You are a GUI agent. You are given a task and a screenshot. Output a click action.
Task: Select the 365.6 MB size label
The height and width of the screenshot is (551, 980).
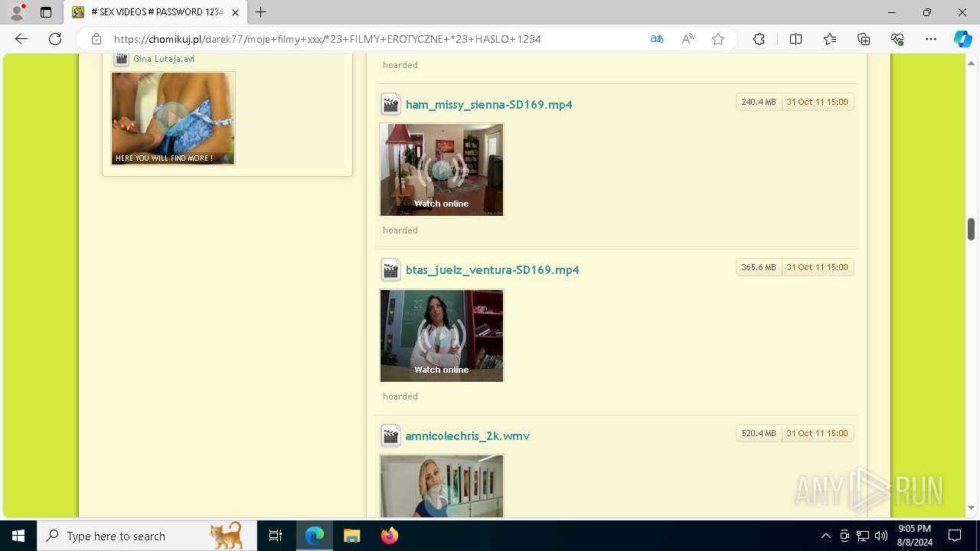point(759,267)
